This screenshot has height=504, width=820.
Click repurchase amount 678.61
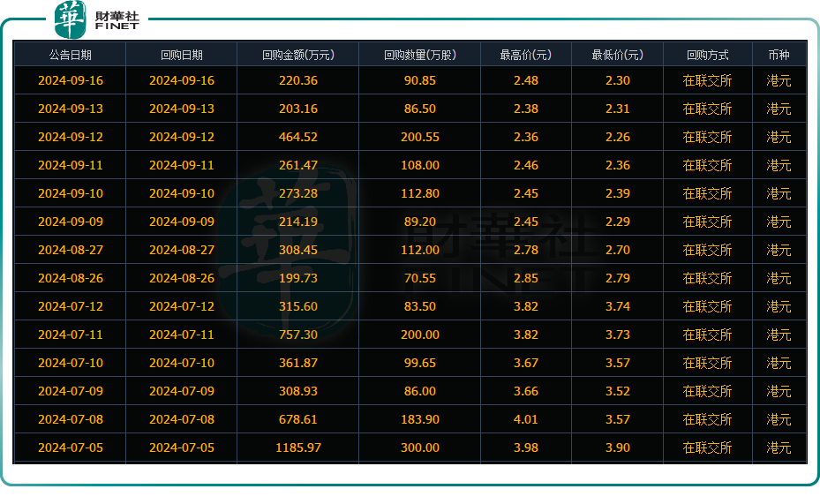pyautogui.click(x=298, y=419)
